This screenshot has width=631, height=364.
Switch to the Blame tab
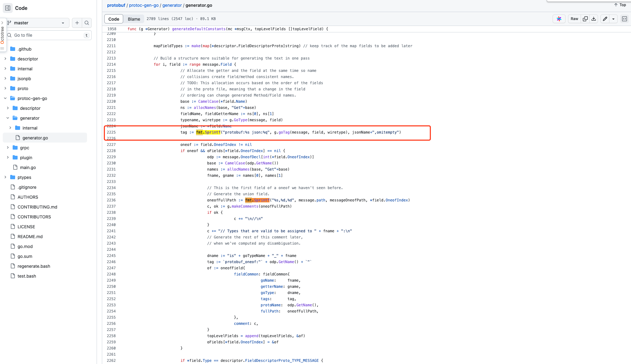(134, 19)
